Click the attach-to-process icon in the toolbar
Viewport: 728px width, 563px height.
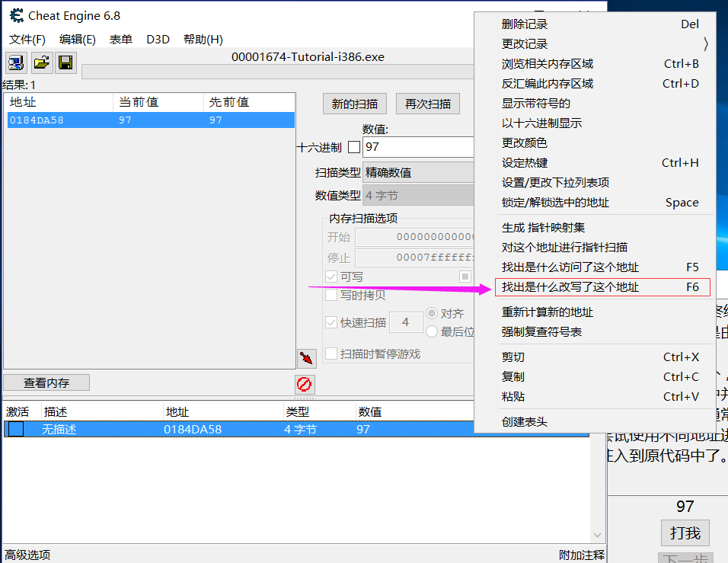15,62
